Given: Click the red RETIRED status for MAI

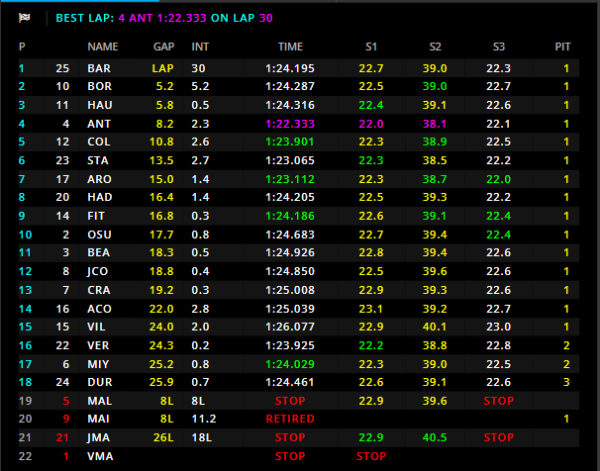Looking at the screenshot, I should [289, 419].
